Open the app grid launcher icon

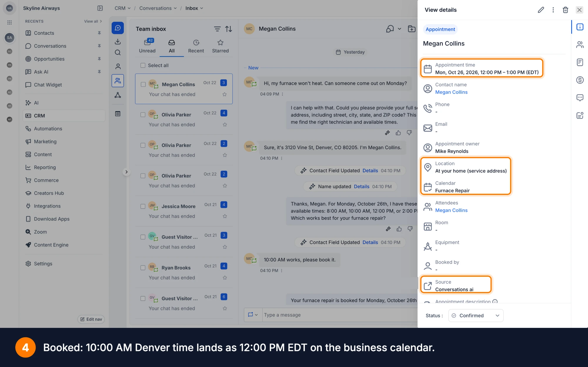[x=9, y=22]
